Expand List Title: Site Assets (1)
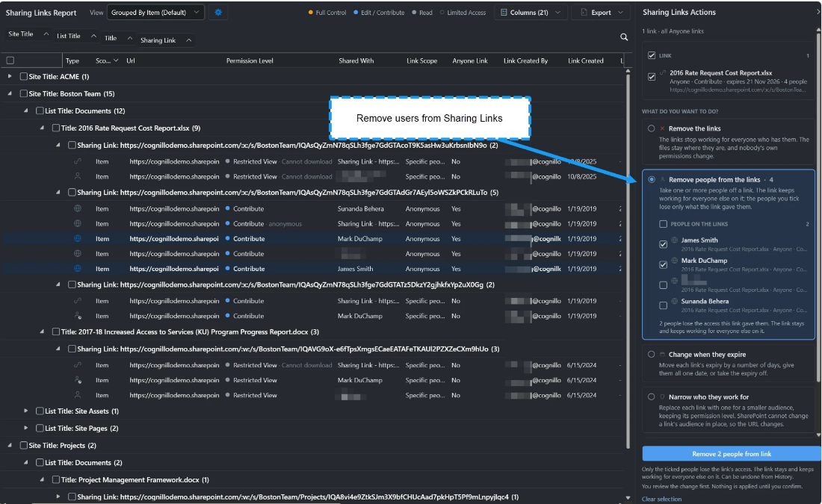This screenshot has width=822, height=504. point(25,411)
